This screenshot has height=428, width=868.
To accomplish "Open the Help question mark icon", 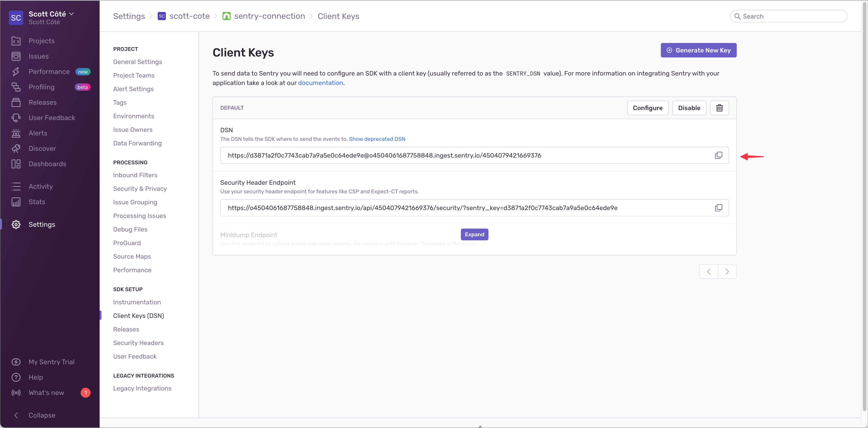I will (16, 377).
